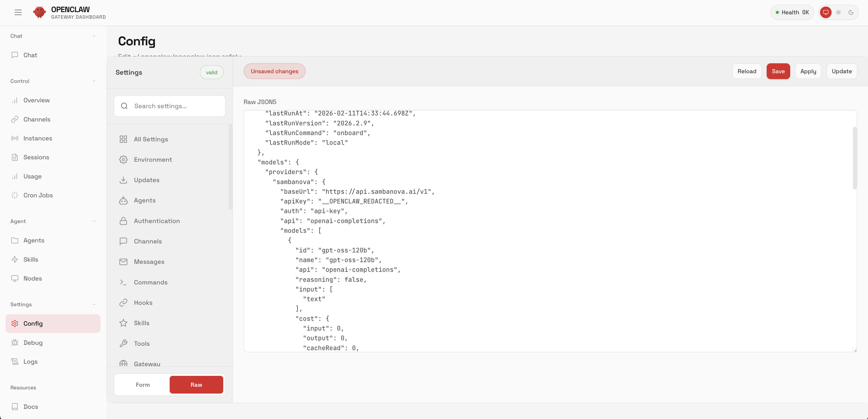The width and height of the screenshot is (868, 419).
Task: Click the settings list scrollbar
Action: click(x=230, y=167)
